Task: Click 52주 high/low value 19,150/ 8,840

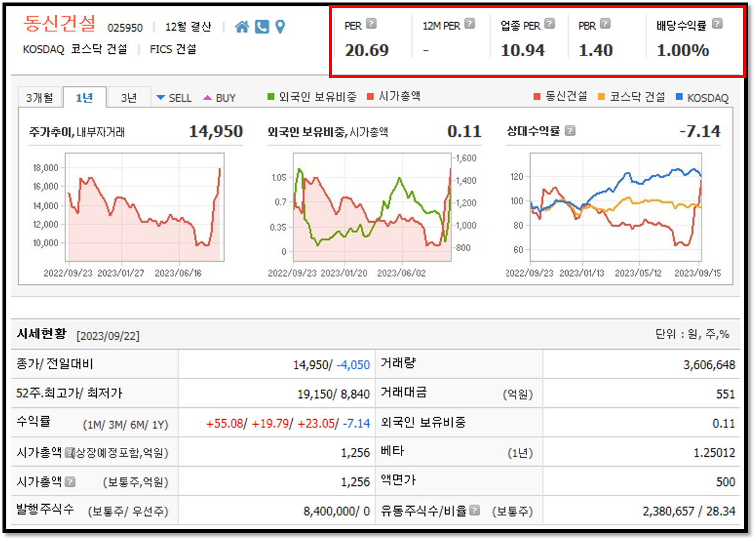Action: coord(333,394)
